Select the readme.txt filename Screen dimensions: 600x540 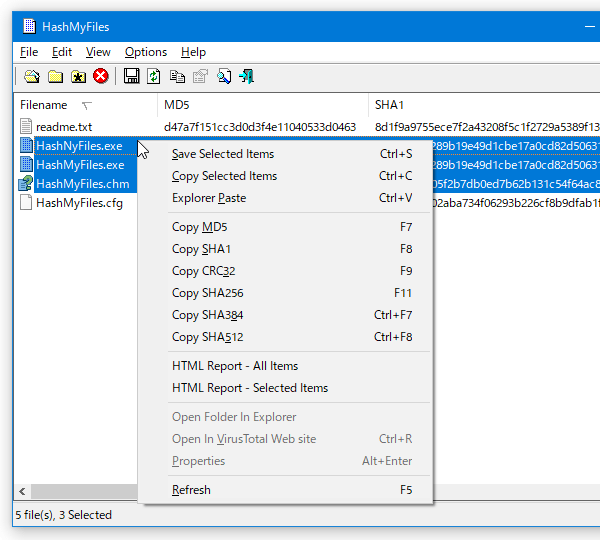coord(64,127)
